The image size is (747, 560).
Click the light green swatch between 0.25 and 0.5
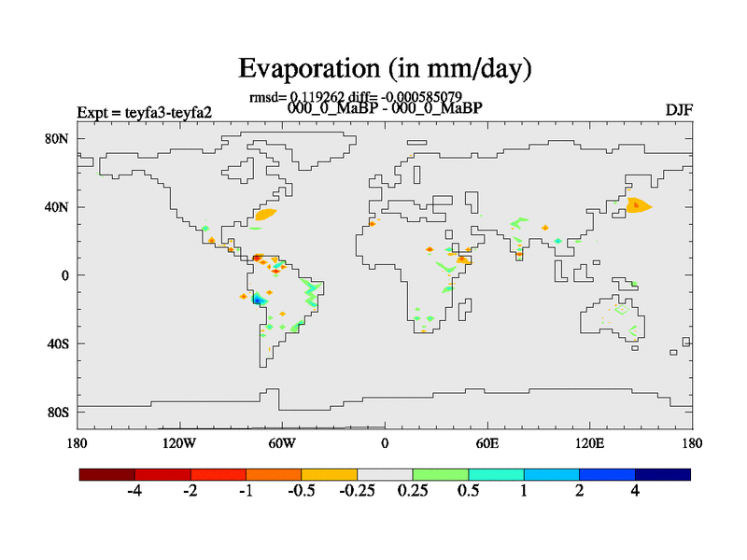point(441,474)
